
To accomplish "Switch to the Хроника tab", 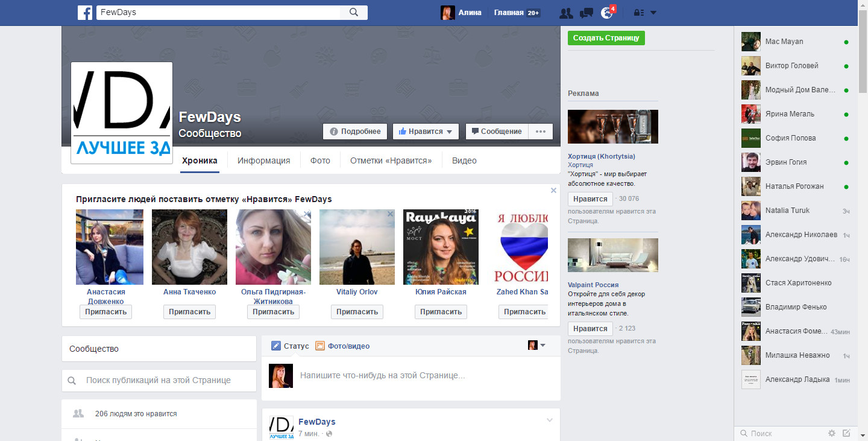I will pyautogui.click(x=200, y=160).
